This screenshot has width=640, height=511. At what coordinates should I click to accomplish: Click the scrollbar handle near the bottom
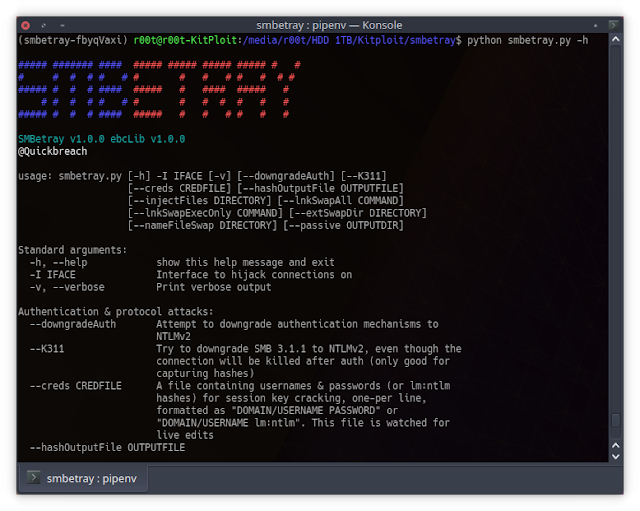616,420
